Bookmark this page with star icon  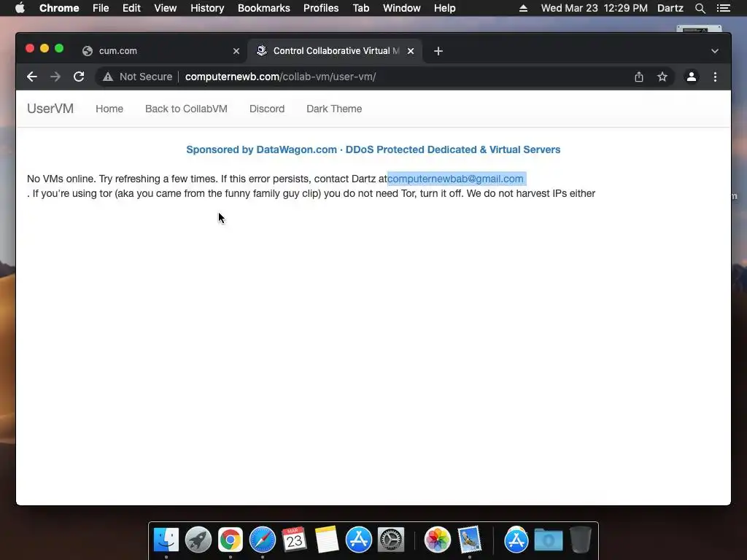coord(662,77)
